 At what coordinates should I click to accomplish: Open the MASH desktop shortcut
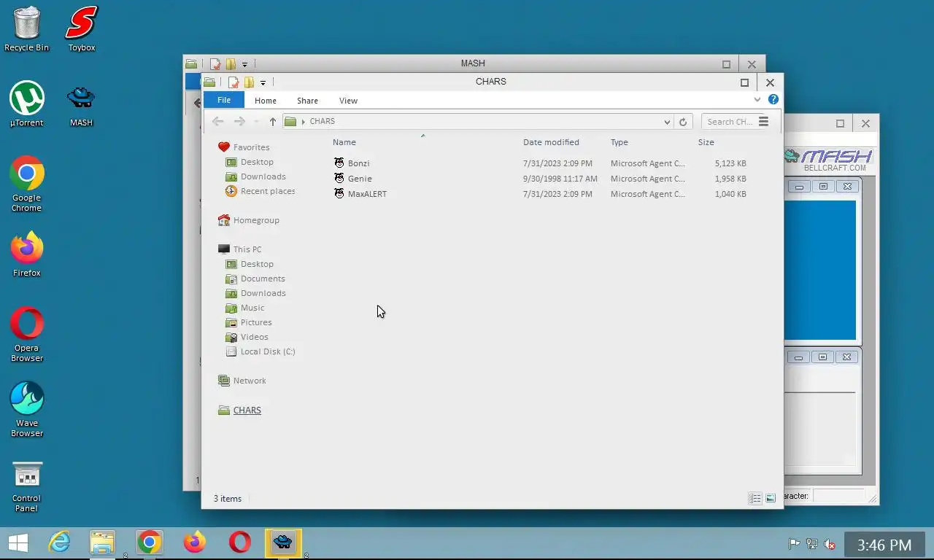tap(81, 106)
